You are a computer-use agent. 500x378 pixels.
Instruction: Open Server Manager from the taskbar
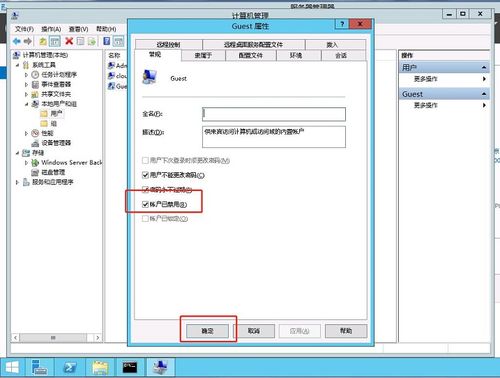(39, 368)
